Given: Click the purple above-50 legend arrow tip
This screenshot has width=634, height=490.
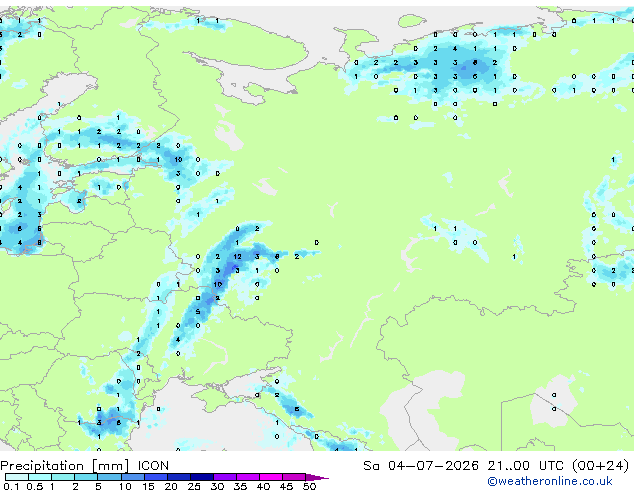Looking at the screenshot, I should 317,477.
